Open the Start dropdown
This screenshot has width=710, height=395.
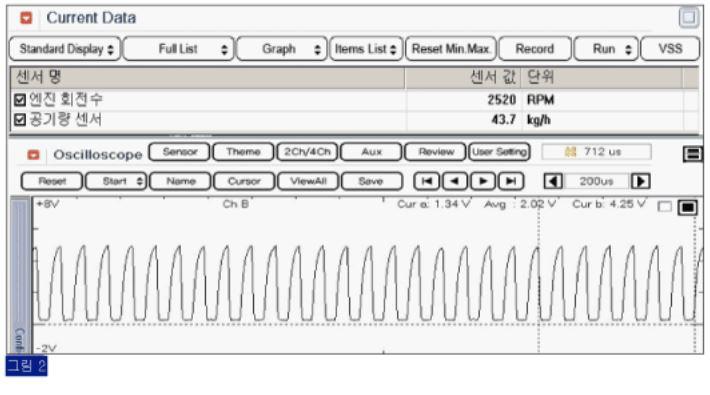(x=116, y=181)
